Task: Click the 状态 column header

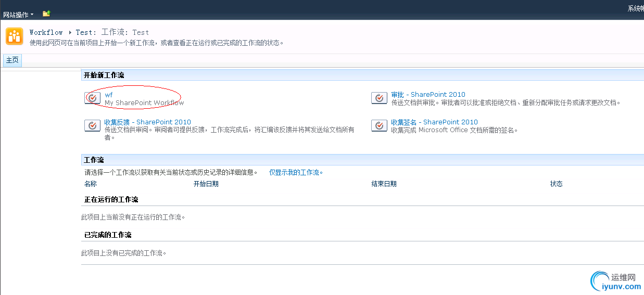Action: (x=557, y=184)
